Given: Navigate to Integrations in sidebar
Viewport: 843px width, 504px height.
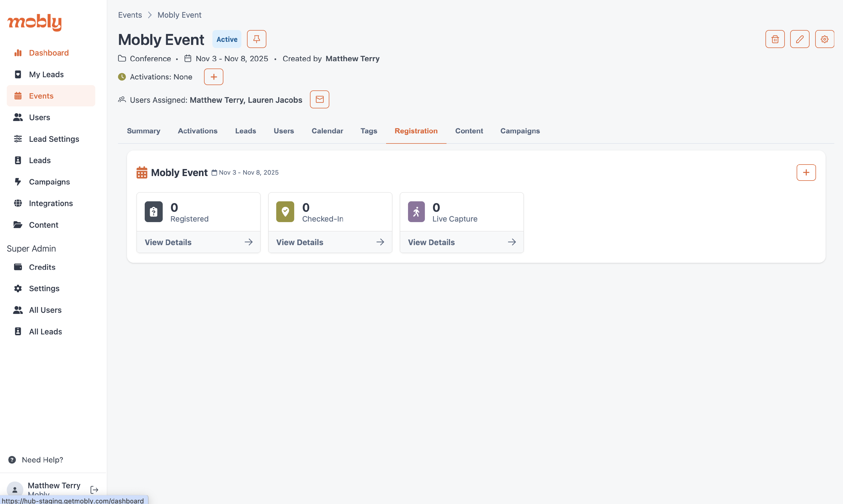Looking at the screenshot, I should (x=51, y=203).
